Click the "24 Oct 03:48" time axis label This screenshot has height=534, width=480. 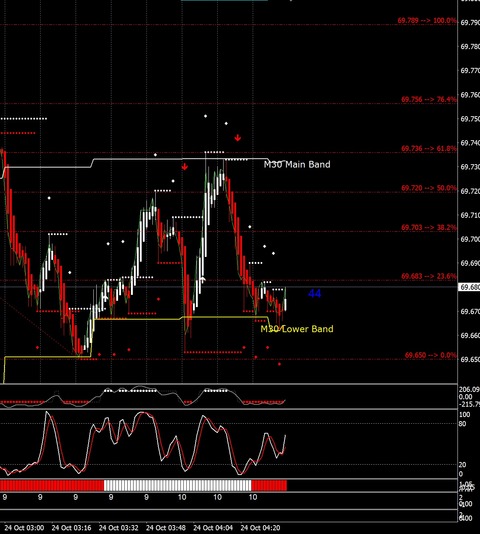click(x=166, y=528)
